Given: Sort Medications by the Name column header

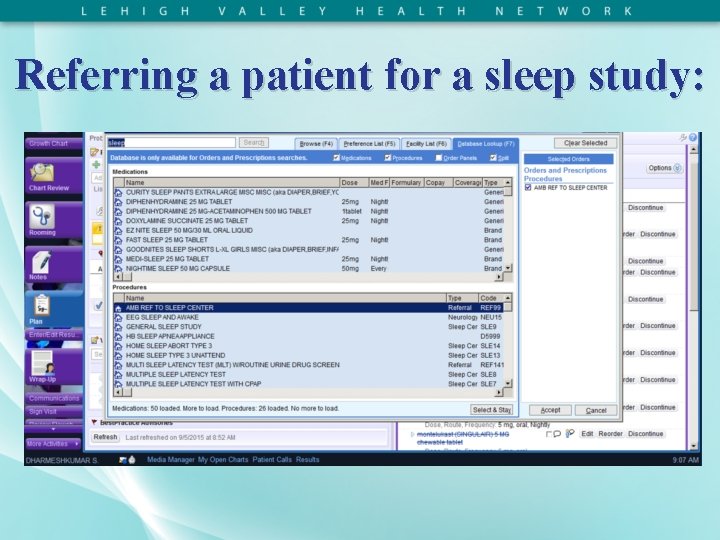Looking at the screenshot, I should point(232,182).
